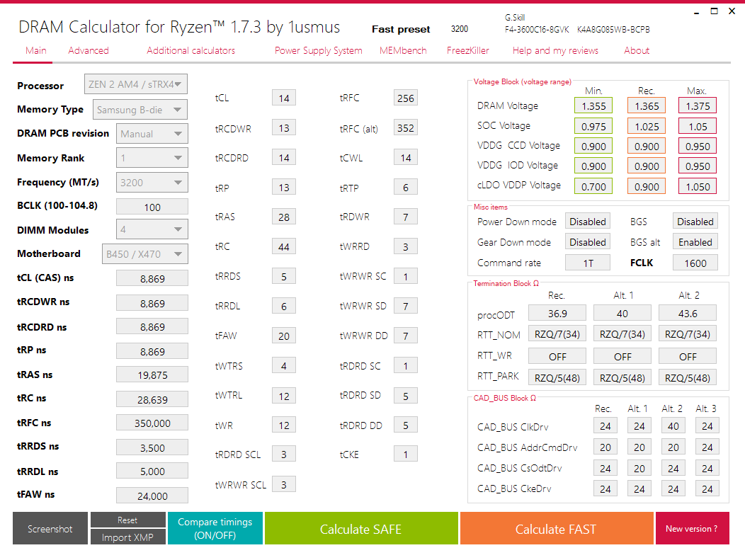
Task: Open the Frequency (MT/s) dropdown
Action: pyautogui.click(x=152, y=182)
